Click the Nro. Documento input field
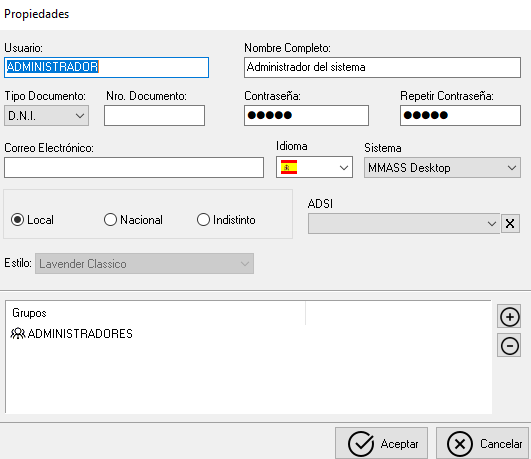The height and width of the screenshot is (459, 531). point(154,116)
